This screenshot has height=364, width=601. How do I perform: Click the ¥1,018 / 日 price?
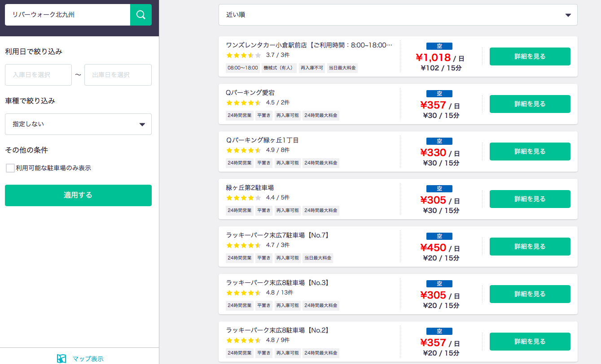pos(440,58)
